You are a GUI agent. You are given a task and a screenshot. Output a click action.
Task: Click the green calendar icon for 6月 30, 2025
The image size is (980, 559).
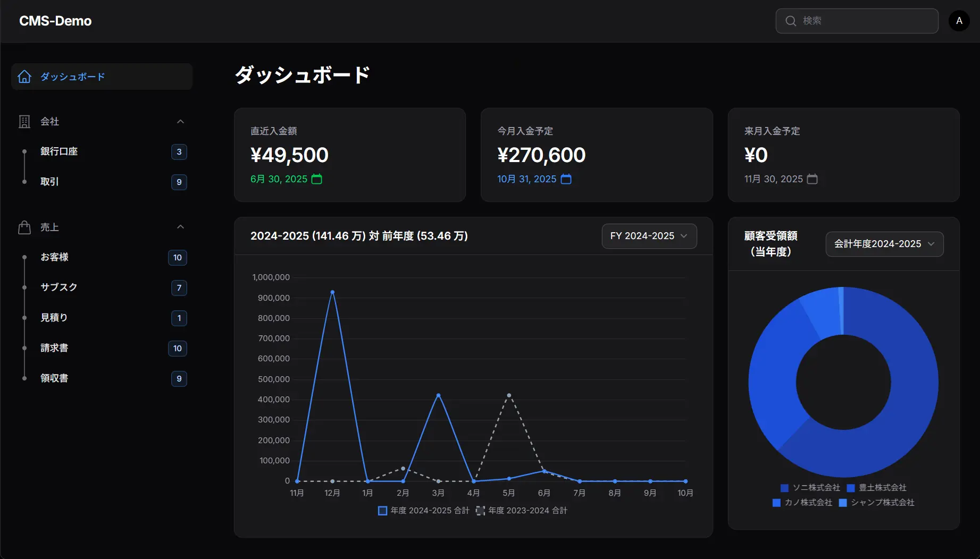(316, 179)
